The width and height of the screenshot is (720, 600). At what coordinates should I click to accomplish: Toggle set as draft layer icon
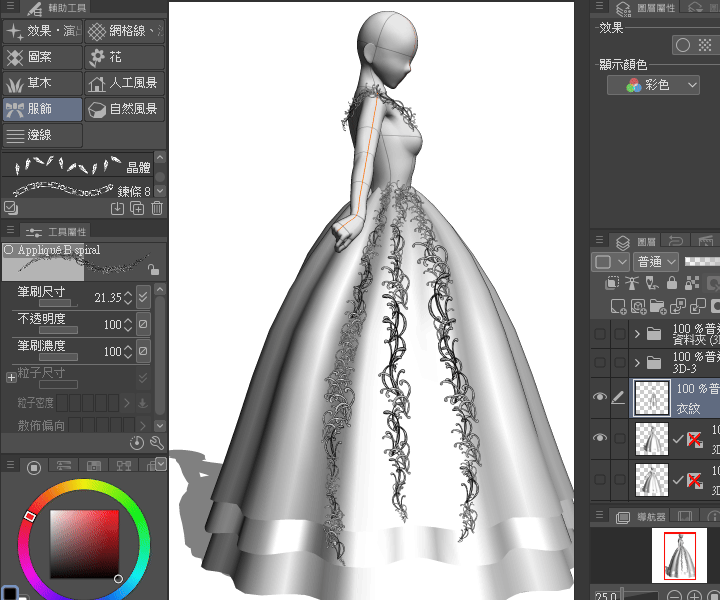coord(652,283)
